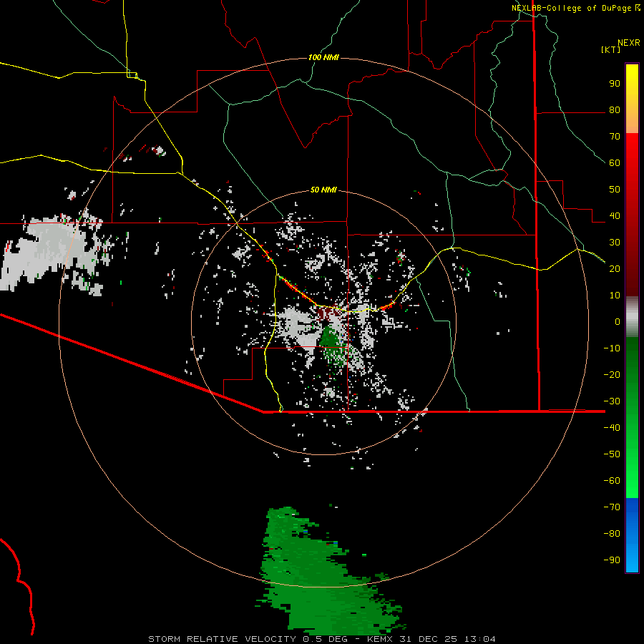The width and height of the screenshot is (644, 644).
Task: Click the 50 value on velocity scale
Action: pos(615,190)
